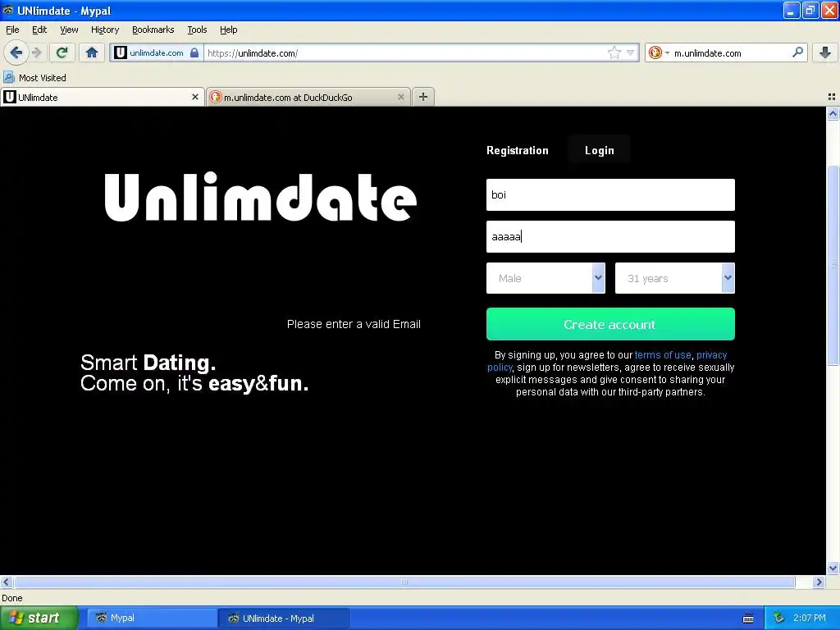Click the system tray network icon
The image size is (840, 630).
779,618
